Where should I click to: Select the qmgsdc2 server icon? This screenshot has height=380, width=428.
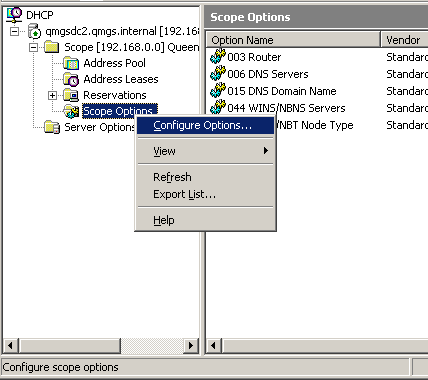[x=34, y=32]
